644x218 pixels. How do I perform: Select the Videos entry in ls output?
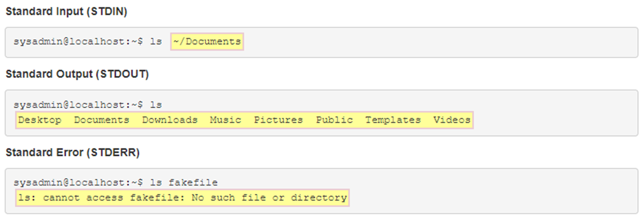coord(452,120)
